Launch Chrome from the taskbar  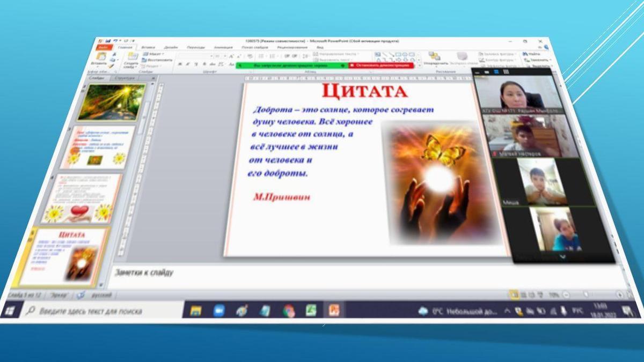point(289,311)
